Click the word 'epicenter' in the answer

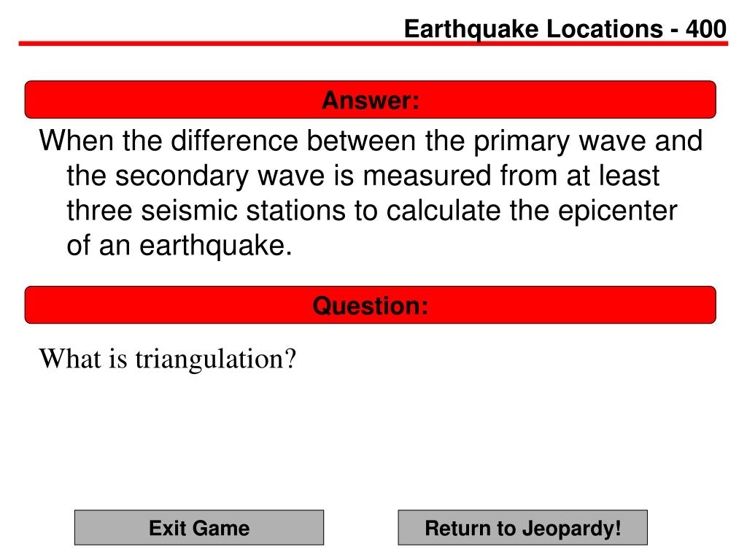617,211
